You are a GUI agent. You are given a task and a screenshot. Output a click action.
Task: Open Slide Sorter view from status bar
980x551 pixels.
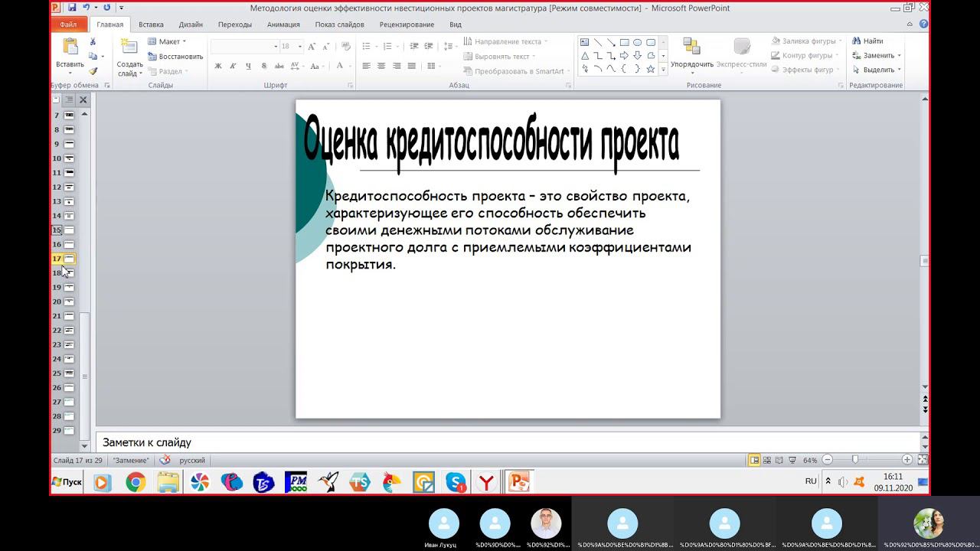[x=769, y=460]
